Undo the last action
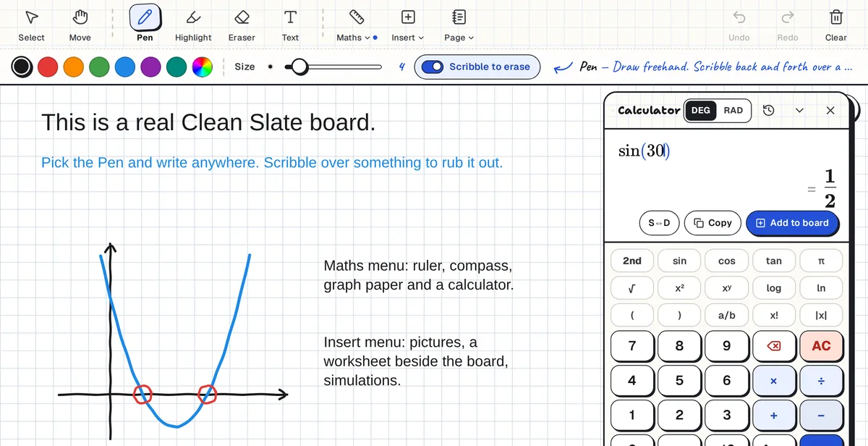Screen dimensions: 868x446 point(739,25)
